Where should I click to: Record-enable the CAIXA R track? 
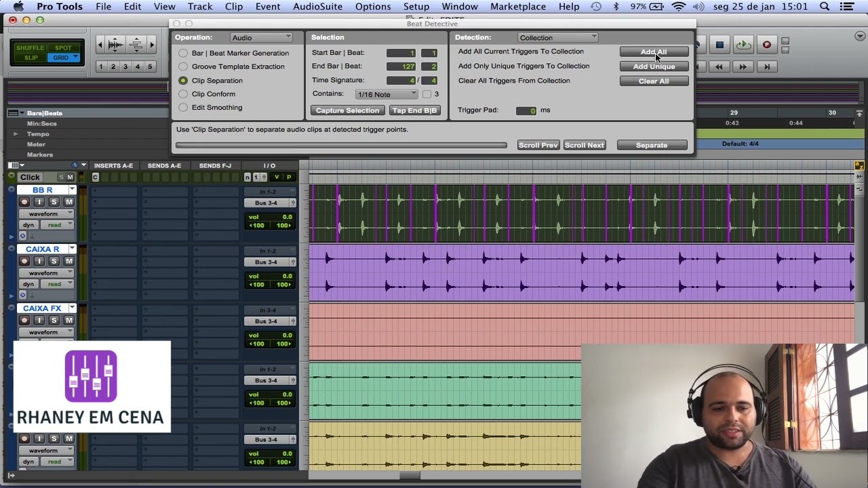24,261
